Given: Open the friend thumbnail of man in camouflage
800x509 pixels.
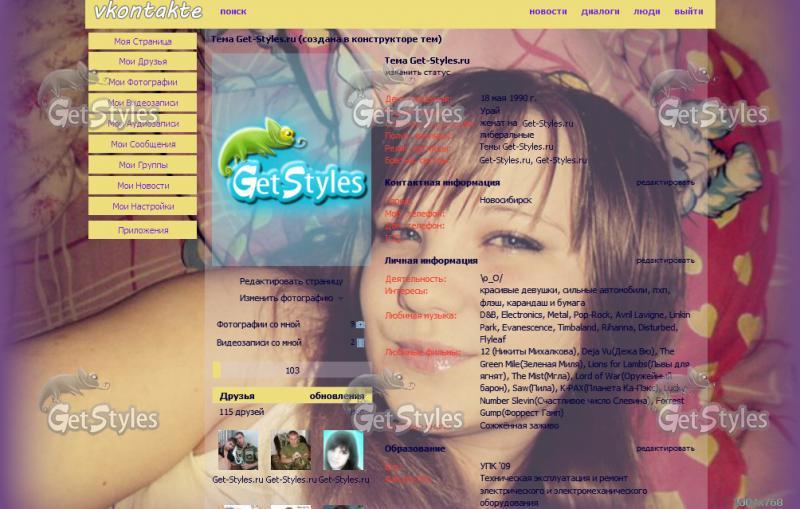Looking at the screenshot, I should click(290, 450).
